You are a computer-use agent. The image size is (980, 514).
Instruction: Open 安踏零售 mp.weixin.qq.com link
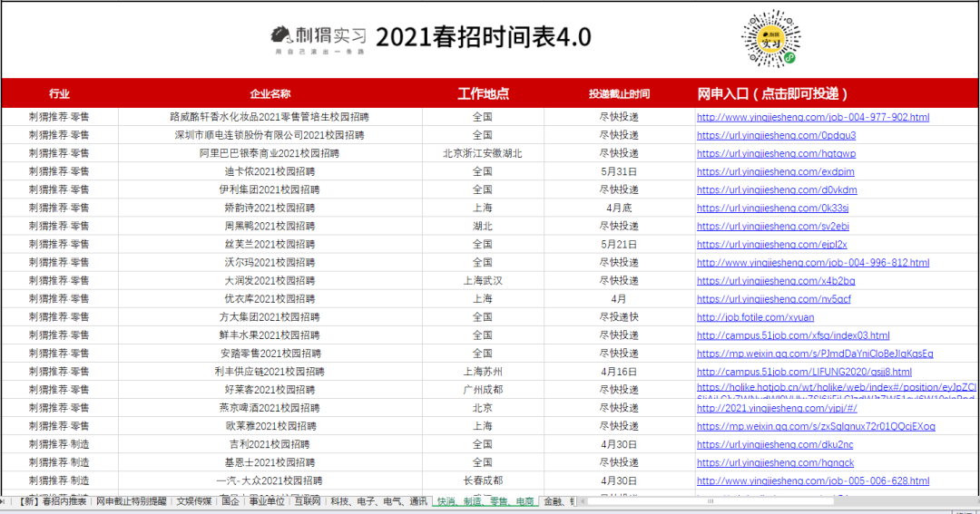[815, 353]
